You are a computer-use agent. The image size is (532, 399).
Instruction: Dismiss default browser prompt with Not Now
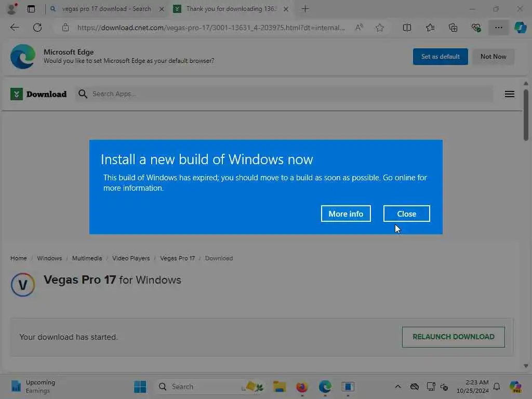pyautogui.click(x=493, y=57)
